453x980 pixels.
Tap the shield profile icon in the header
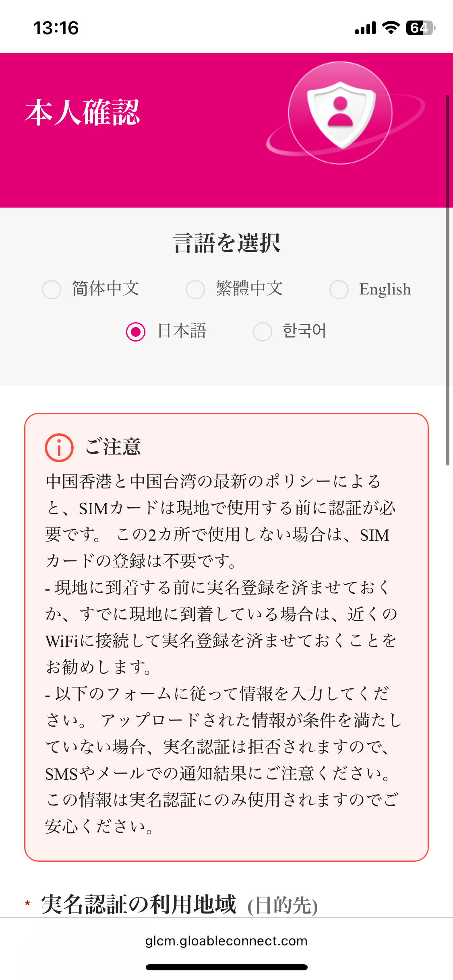341,113
